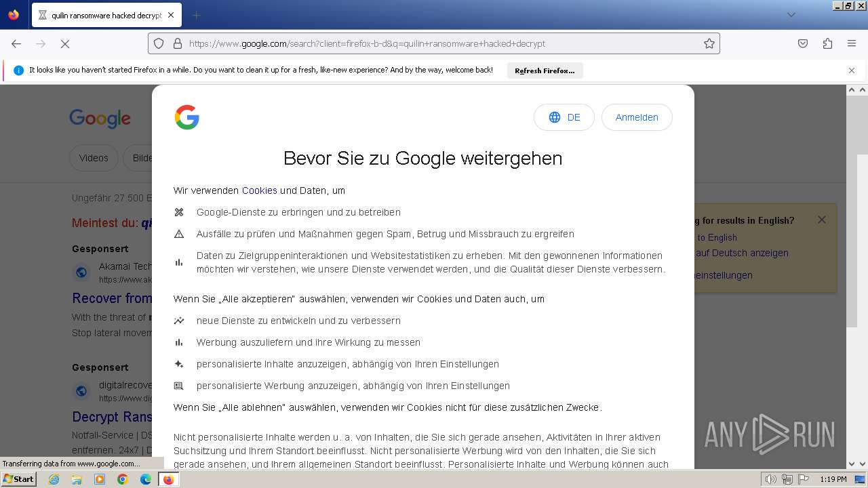Launch media player from taskbar

point(100,479)
